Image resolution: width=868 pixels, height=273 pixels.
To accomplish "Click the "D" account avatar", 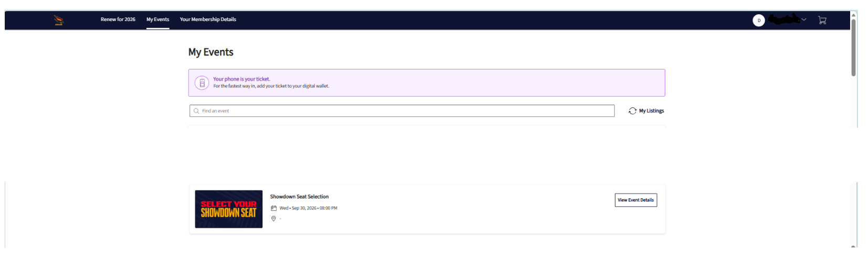I will (x=758, y=21).
